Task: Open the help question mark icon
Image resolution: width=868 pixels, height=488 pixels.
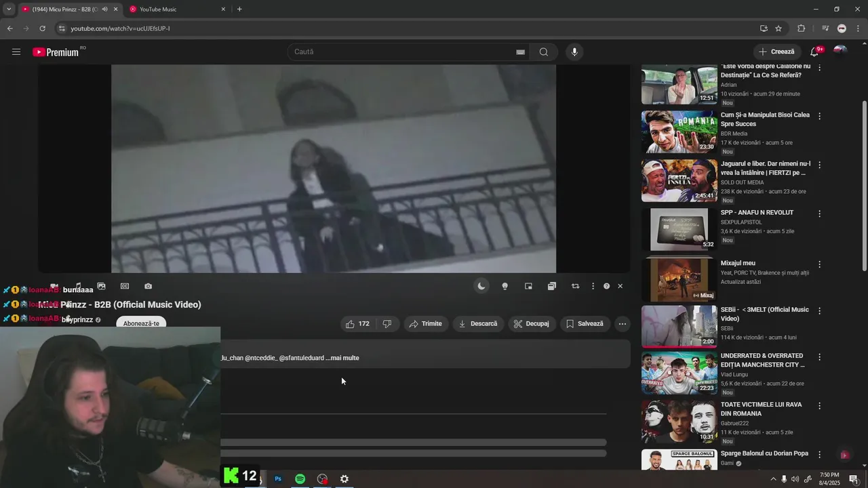Action: click(606, 286)
